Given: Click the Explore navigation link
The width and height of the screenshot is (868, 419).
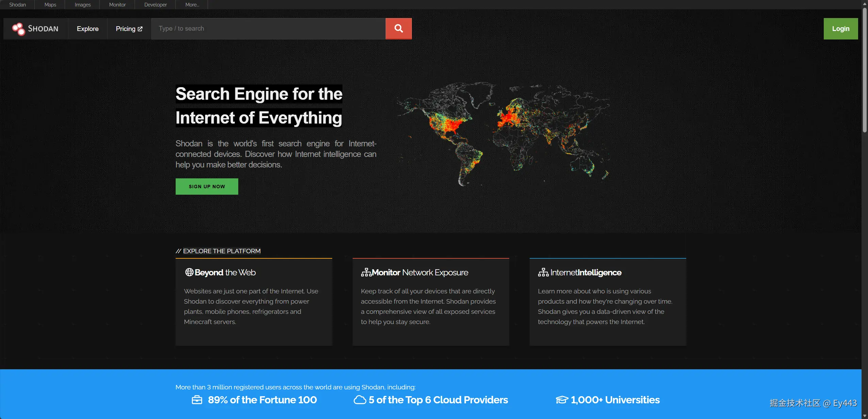Looking at the screenshot, I should point(87,29).
